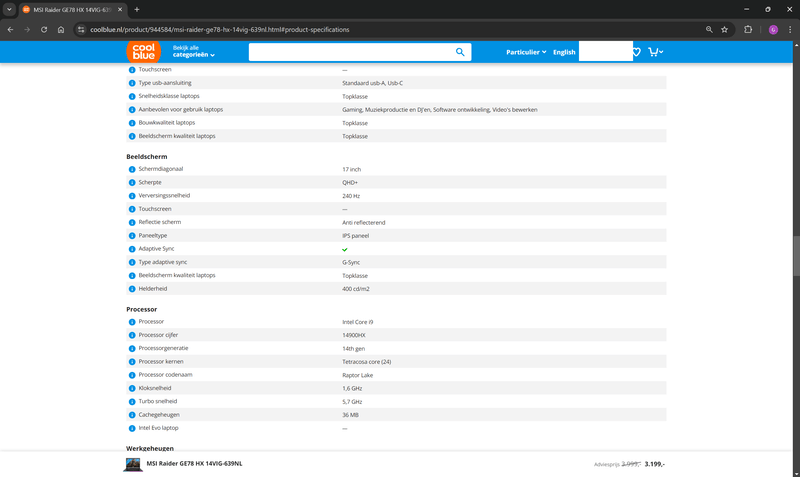Click info icon next to Turbo snelheid
This screenshot has width=800, height=477.
click(132, 401)
